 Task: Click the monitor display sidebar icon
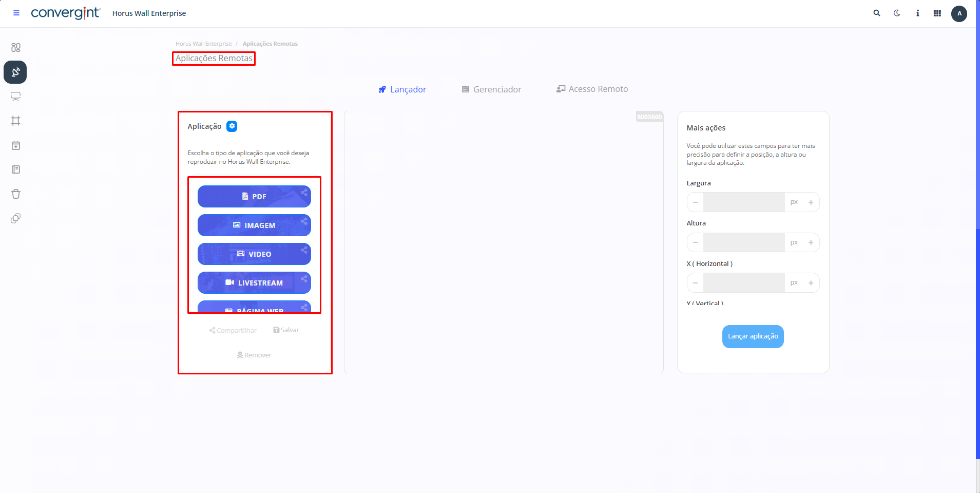tap(16, 97)
